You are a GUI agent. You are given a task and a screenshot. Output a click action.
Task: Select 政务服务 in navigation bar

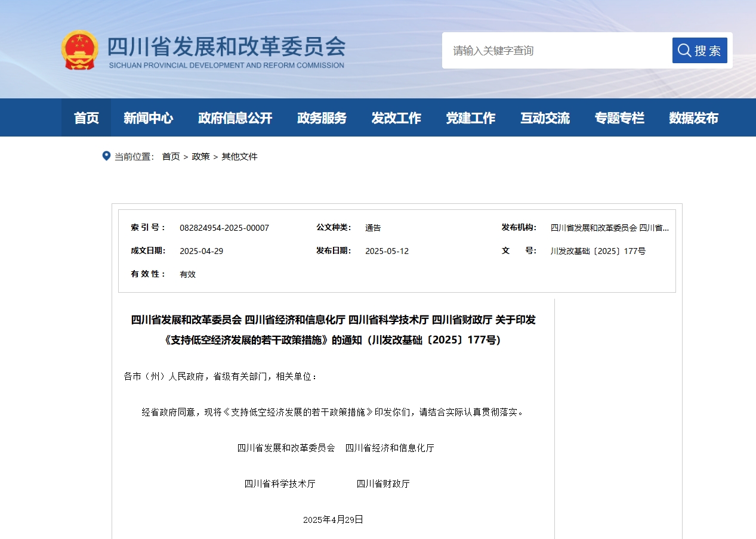click(x=322, y=118)
